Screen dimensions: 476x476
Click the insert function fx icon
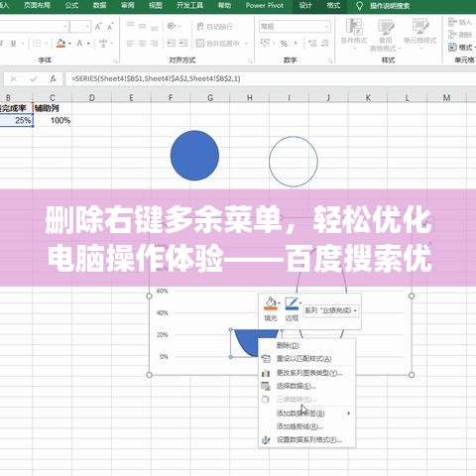53,79
